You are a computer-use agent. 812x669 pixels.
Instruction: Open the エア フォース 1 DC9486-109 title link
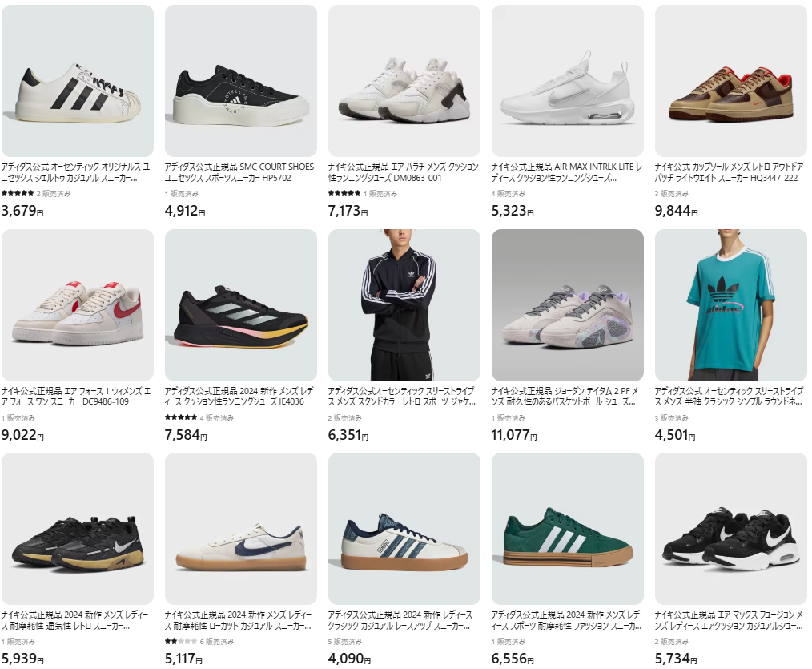point(76,397)
